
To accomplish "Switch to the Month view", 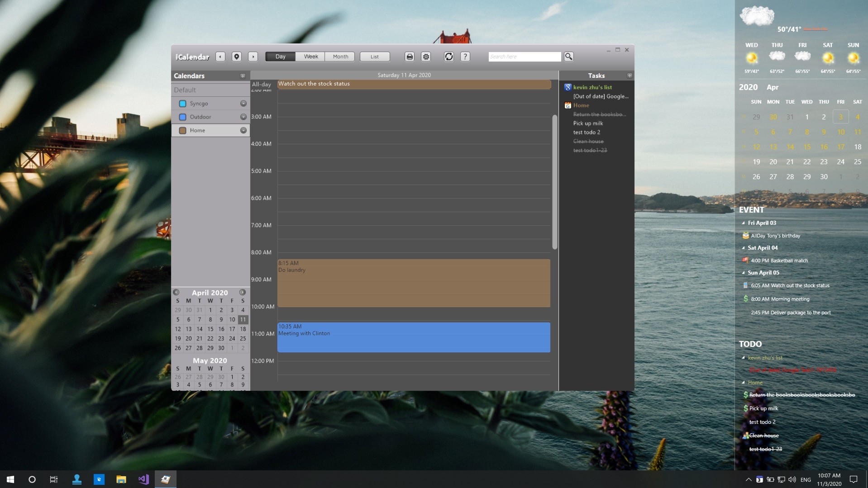I will [340, 56].
